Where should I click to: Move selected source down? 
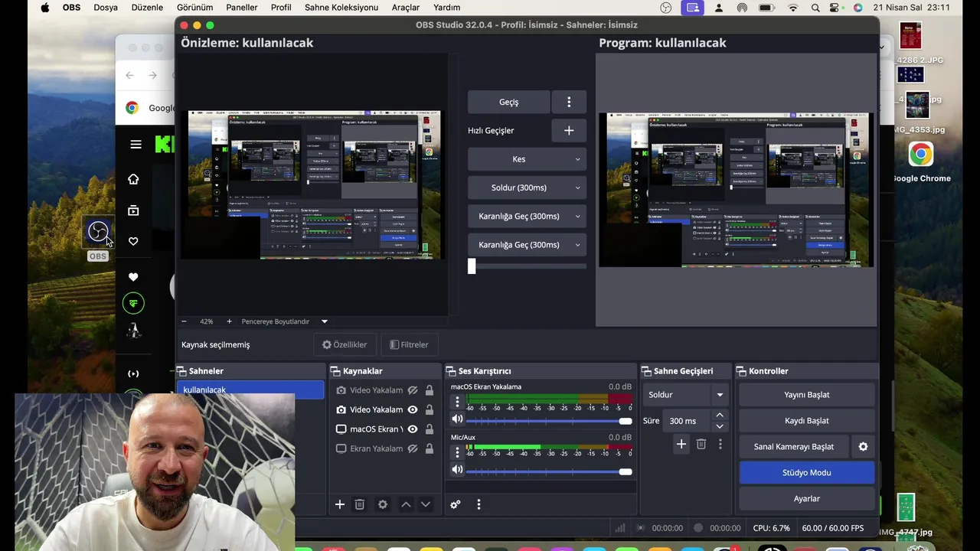point(426,504)
